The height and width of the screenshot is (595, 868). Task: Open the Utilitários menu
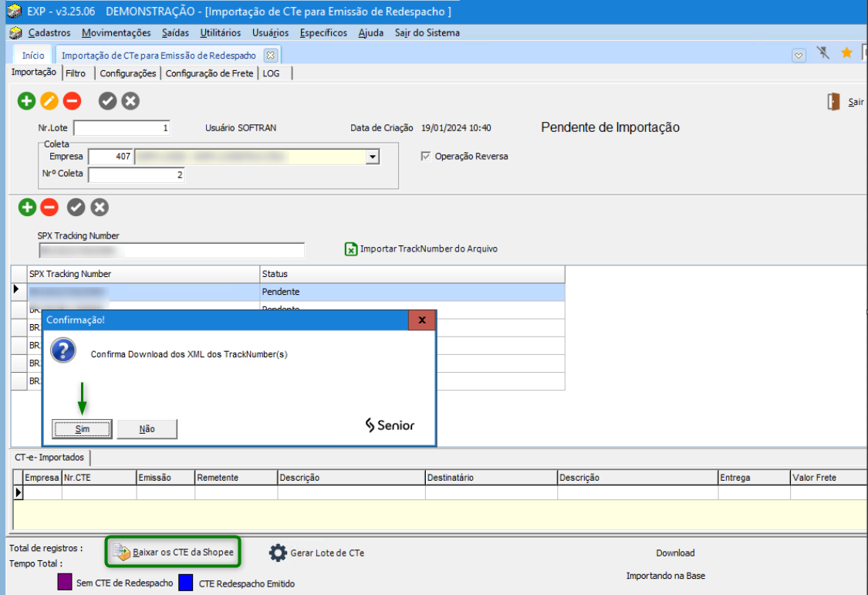(221, 32)
